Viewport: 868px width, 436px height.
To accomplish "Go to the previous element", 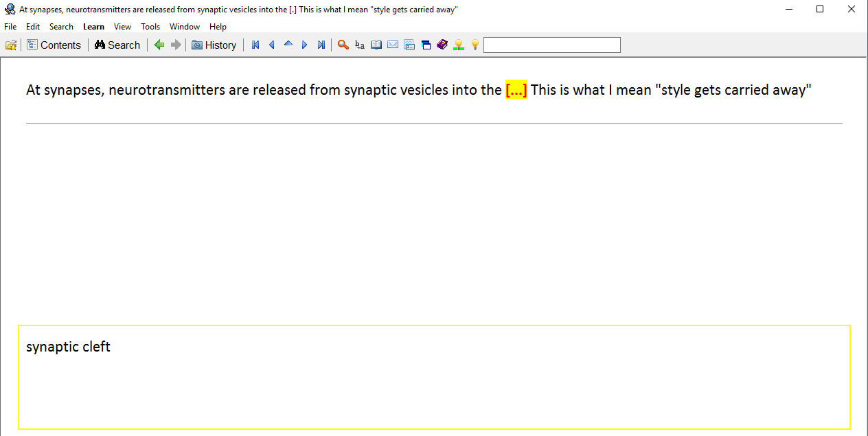I will tap(272, 45).
